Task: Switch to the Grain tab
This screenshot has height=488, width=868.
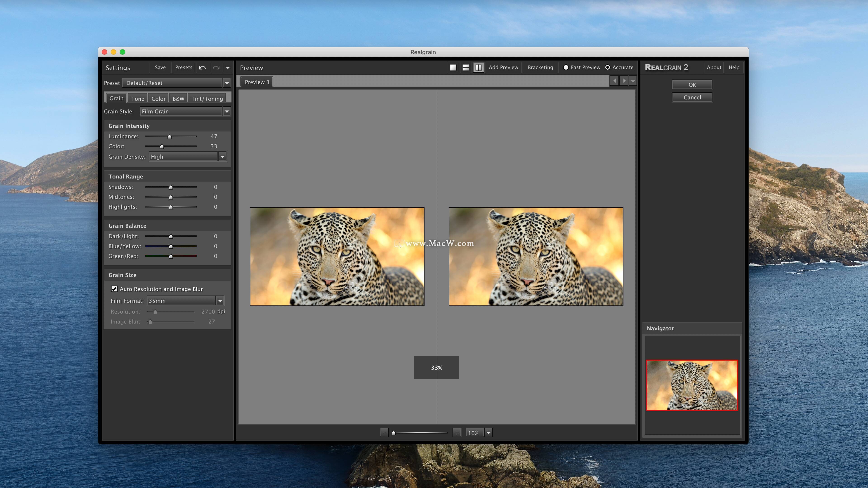Action: tap(117, 98)
